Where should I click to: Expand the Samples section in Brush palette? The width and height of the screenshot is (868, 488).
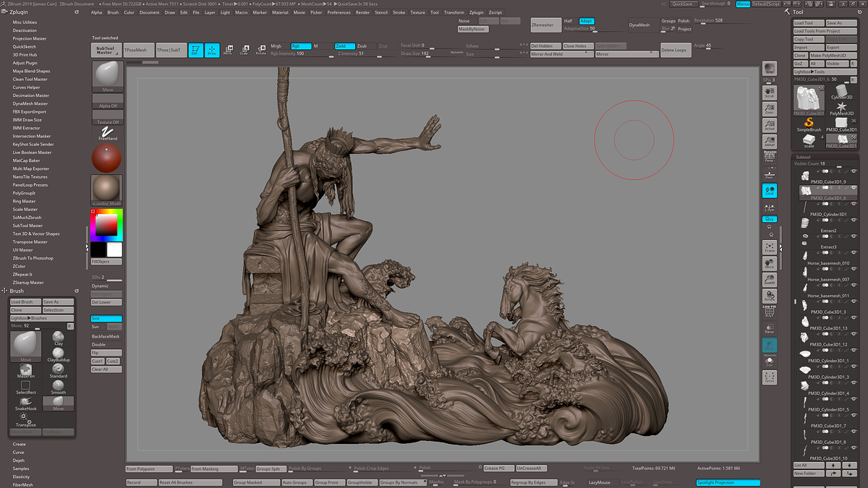[21, 468]
